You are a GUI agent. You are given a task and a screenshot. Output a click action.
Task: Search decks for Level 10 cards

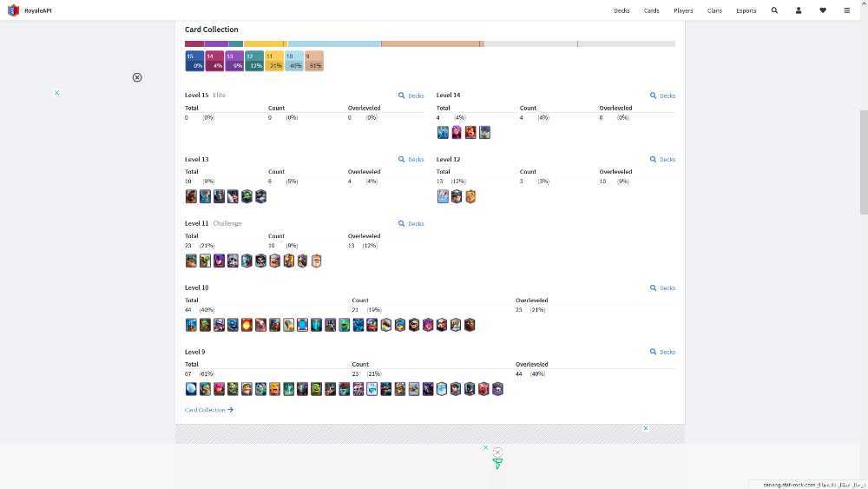(662, 288)
